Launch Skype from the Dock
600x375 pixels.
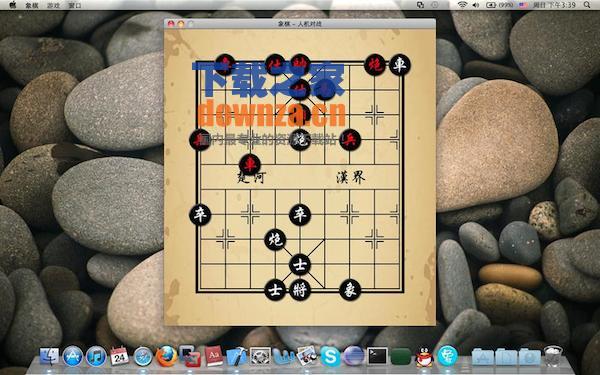(x=330, y=356)
